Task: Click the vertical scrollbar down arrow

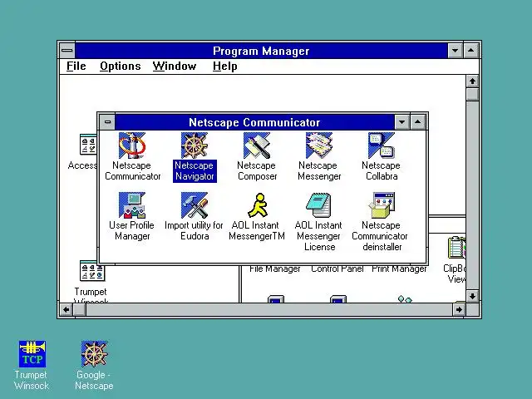Action: 472,296
